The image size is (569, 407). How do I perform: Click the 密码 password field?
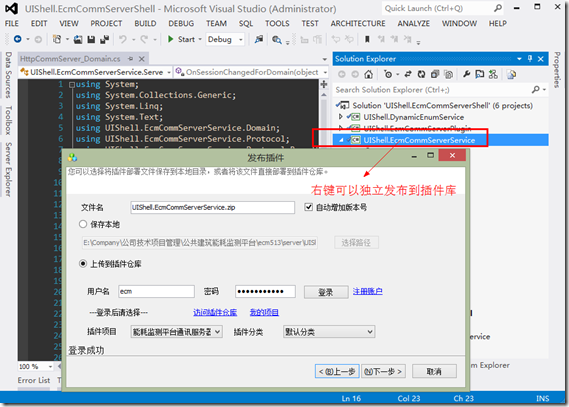coord(265,291)
